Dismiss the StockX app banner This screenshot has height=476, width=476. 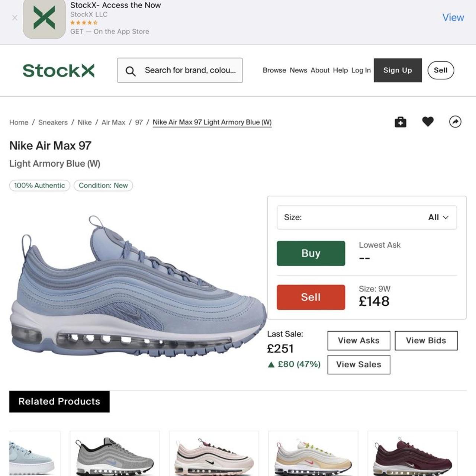tap(15, 18)
